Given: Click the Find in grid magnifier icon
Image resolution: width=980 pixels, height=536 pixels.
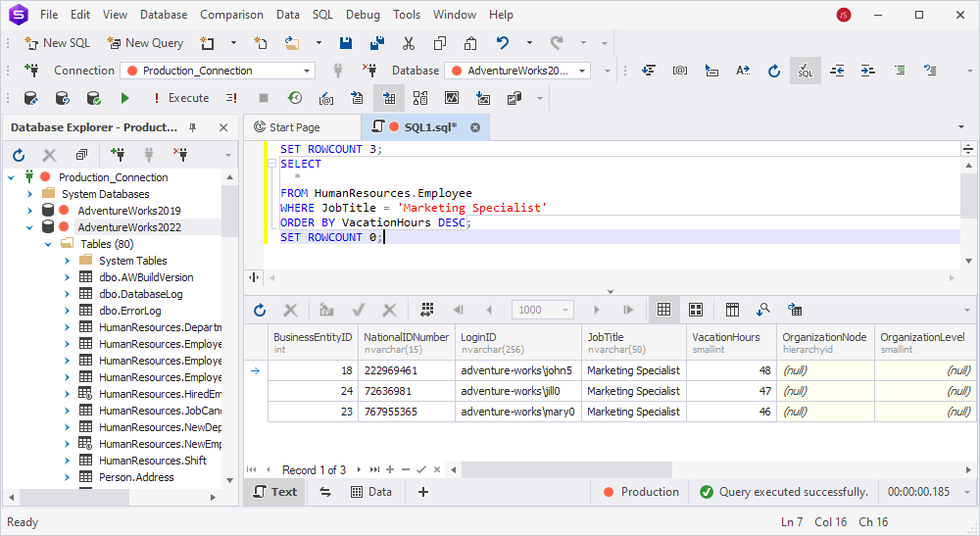Looking at the screenshot, I should 763,310.
